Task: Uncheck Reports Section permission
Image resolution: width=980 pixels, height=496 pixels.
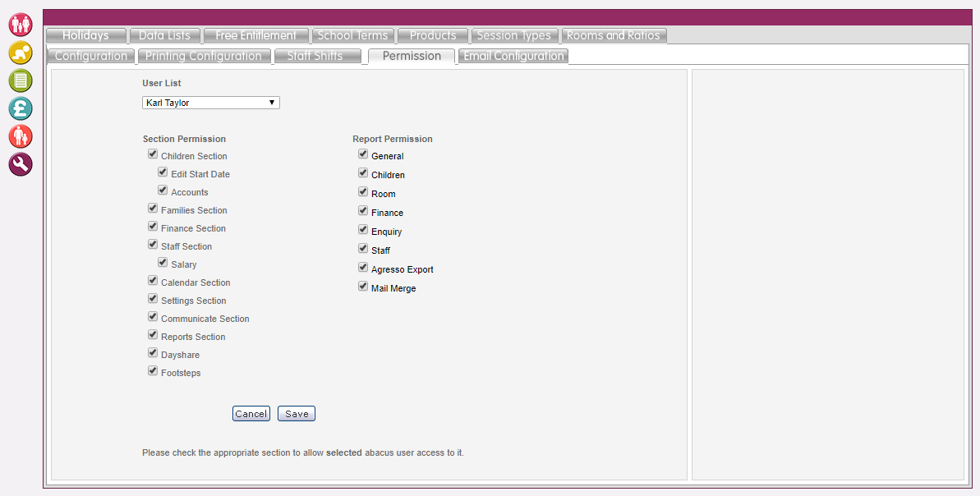Action: click(x=153, y=335)
